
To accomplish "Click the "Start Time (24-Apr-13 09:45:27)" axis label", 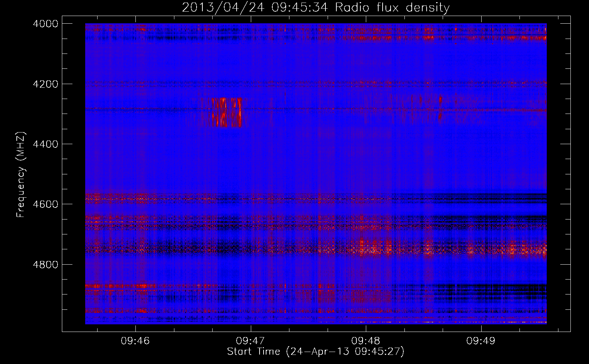I will coord(316,352).
